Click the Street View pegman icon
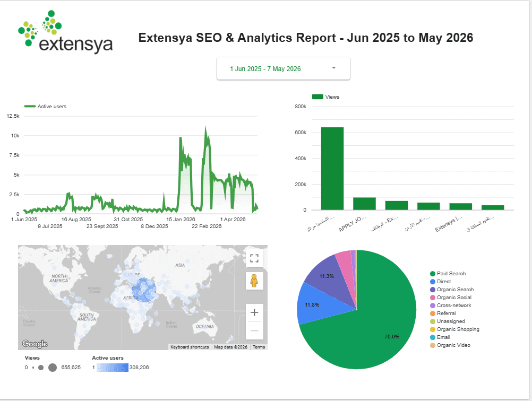532x401 pixels. 254,281
